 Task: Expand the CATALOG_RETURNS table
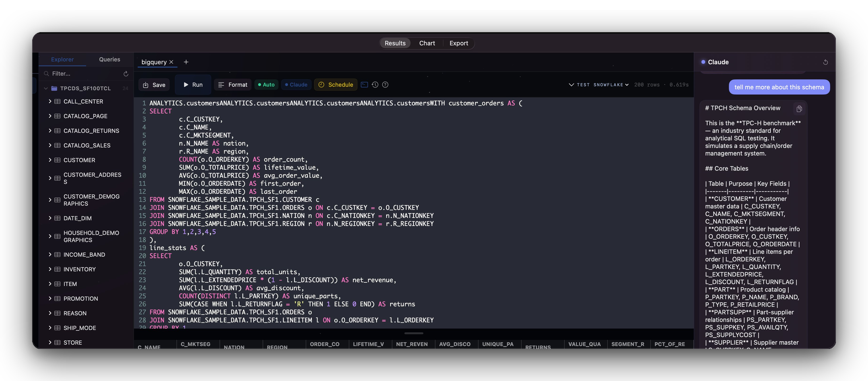click(x=50, y=131)
